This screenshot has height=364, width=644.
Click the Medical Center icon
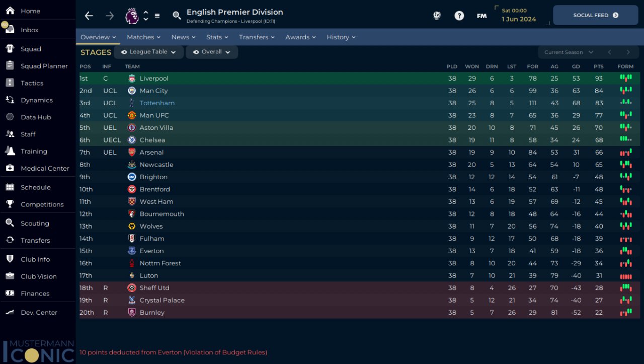click(10, 168)
